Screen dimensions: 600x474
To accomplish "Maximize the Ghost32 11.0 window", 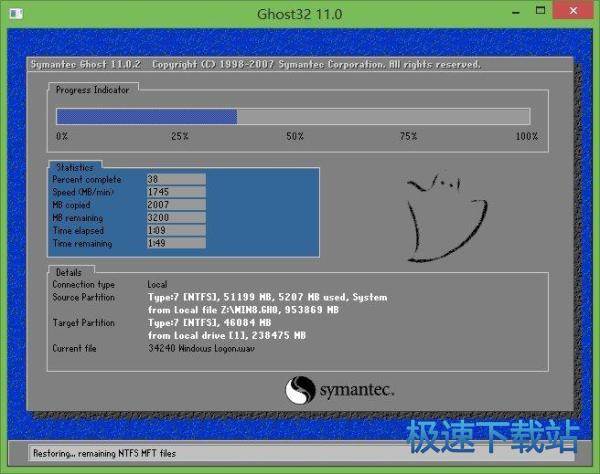I will click(540, 11).
